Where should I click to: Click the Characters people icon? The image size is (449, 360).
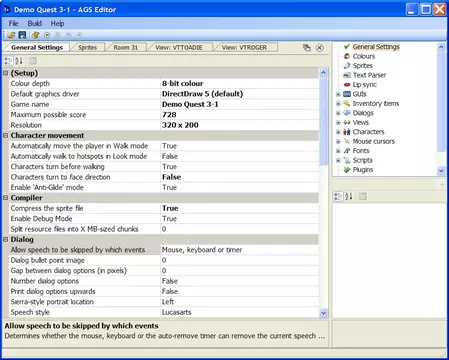347,132
